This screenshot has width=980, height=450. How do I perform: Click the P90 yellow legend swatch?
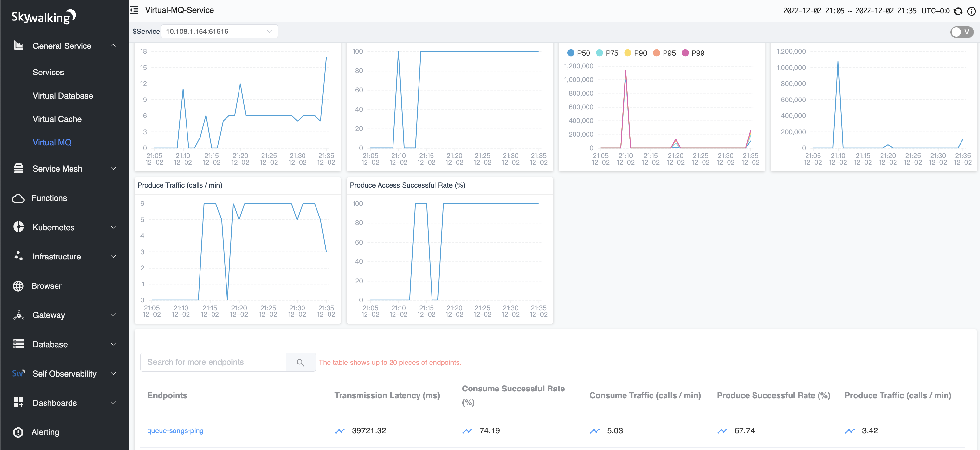[x=628, y=53]
